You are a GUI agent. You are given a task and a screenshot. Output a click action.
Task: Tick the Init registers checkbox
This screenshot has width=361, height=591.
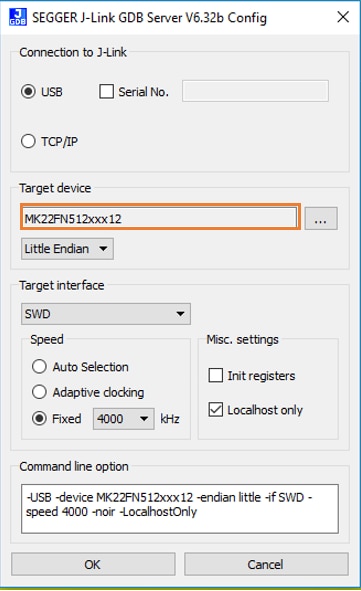(x=216, y=375)
